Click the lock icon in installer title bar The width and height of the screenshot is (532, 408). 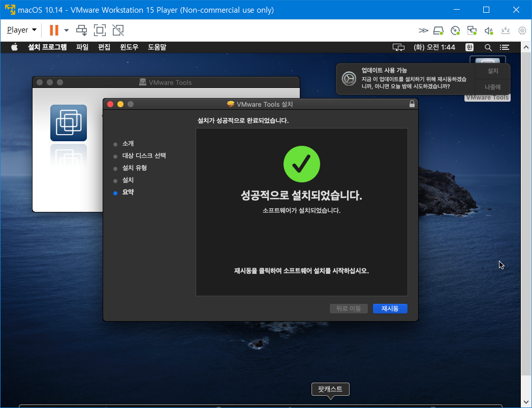pyautogui.click(x=412, y=104)
